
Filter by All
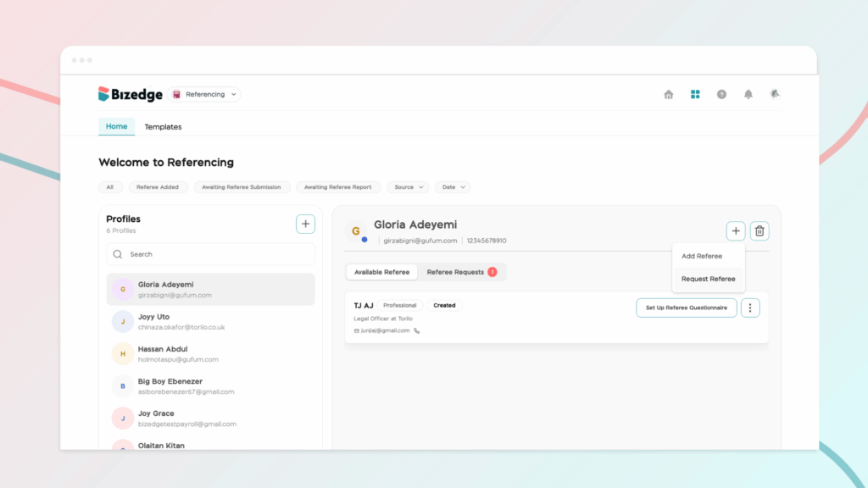[x=110, y=187]
